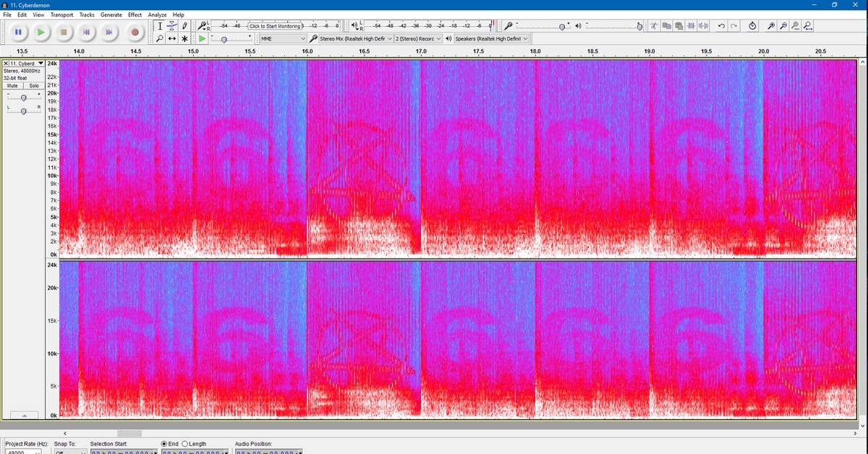Image resolution: width=868 pixels, height=454 pixels.
Task: Click the Record button
Action: (135, 32)
